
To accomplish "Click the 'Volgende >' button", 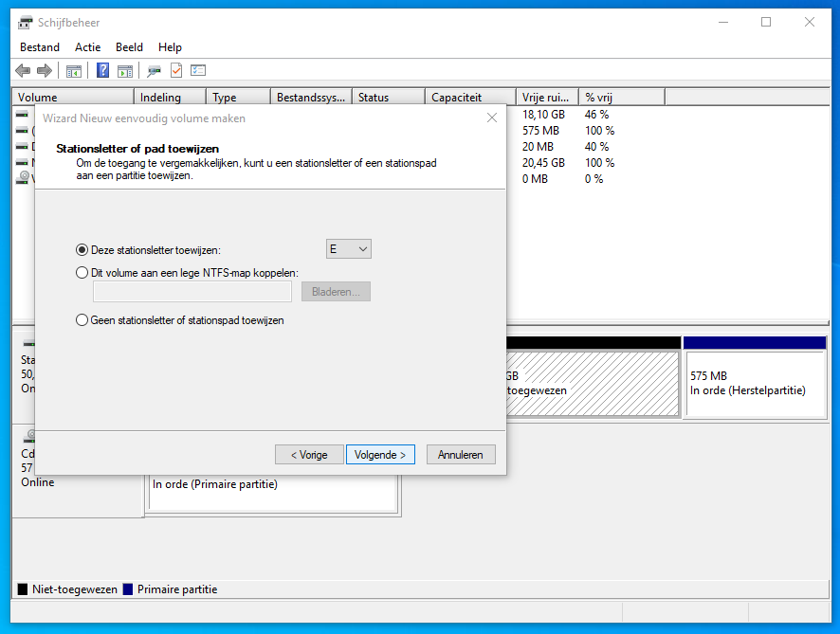I will 380,455.
